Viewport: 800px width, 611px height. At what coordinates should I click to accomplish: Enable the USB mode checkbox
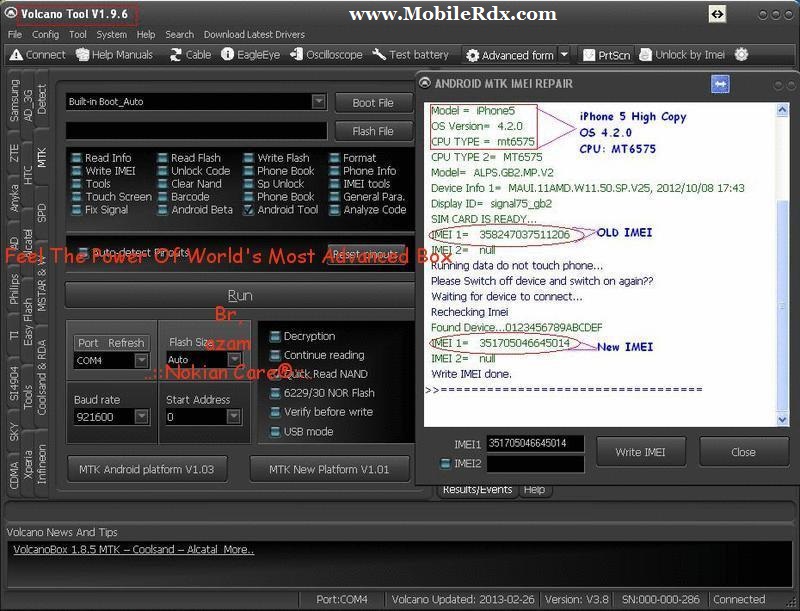[x=275, y=431]
